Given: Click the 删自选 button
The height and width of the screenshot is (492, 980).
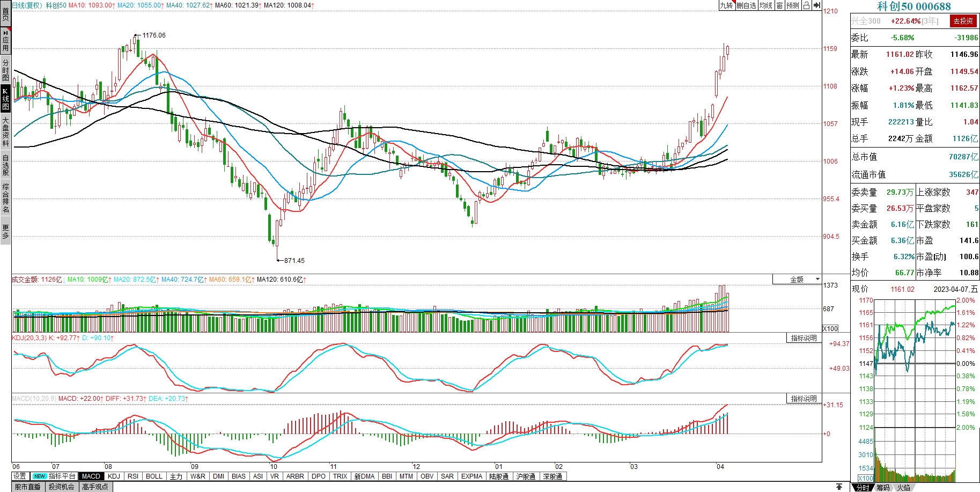Looking at the screenshot, I should [x=746, y=5].
